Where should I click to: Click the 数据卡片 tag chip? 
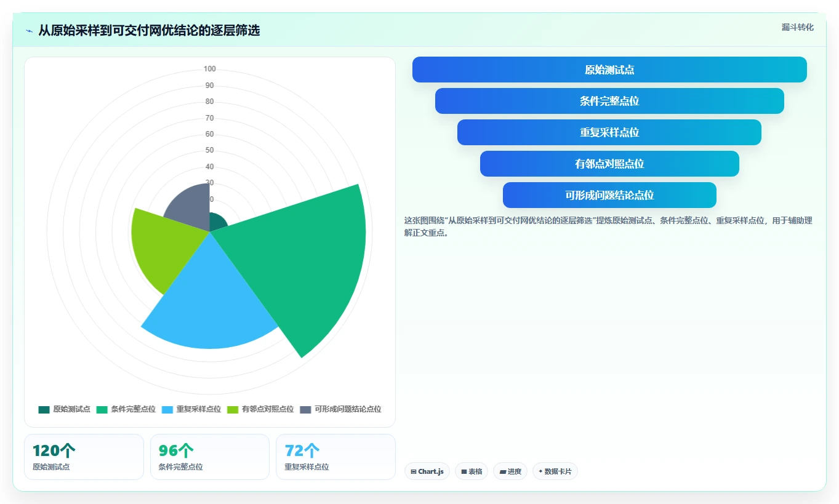555,471
